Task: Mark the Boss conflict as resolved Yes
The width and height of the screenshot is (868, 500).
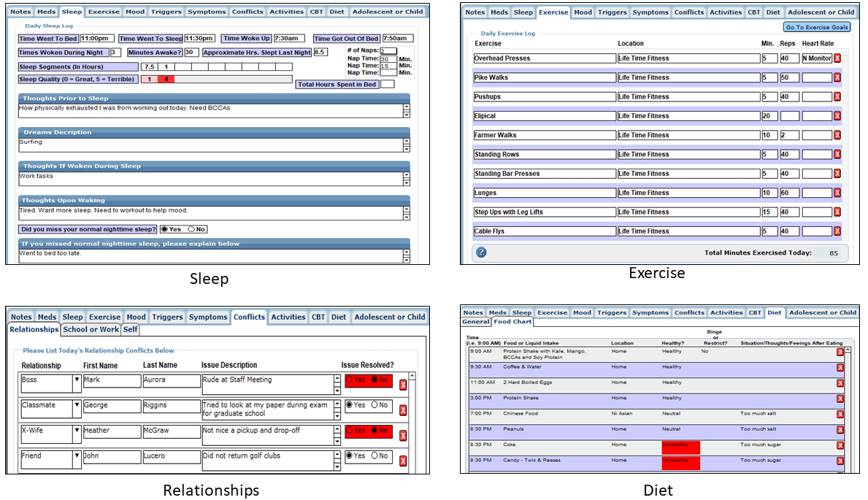Action: [349, 380]
